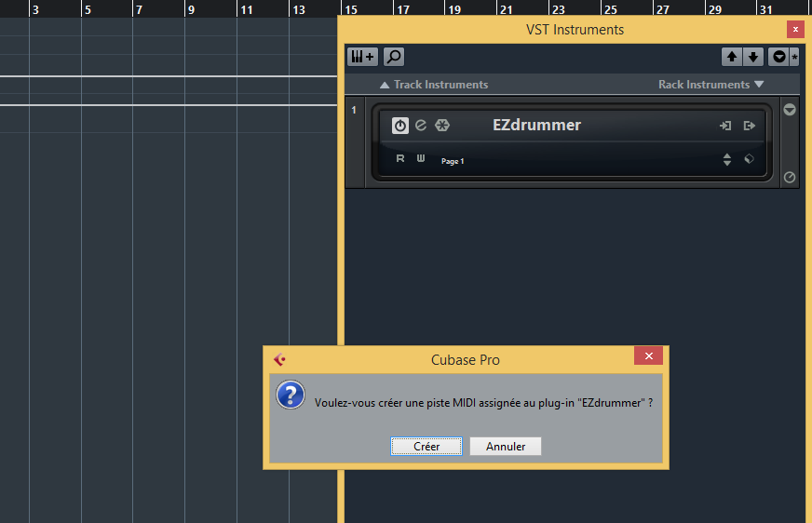Click the EZdrummer input options icon
The height and width of the screenshot is (523, 812).
(725, 126)
